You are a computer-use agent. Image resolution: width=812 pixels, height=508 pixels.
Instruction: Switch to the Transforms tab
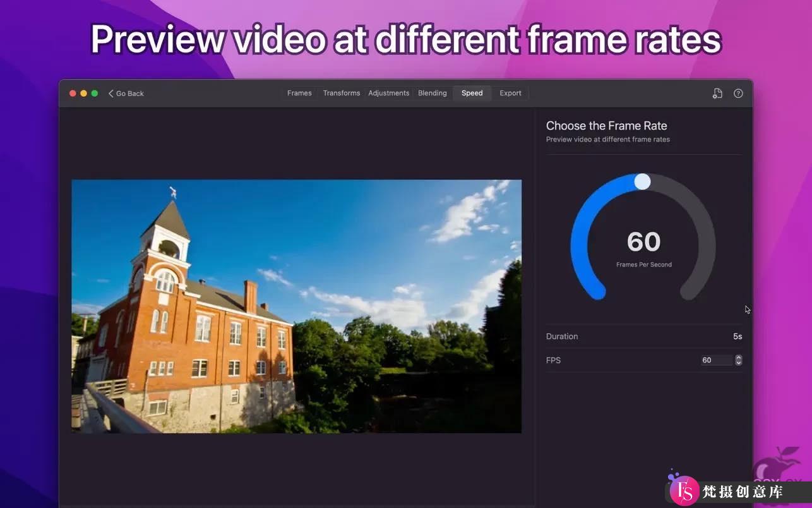[x=342, y=93]
